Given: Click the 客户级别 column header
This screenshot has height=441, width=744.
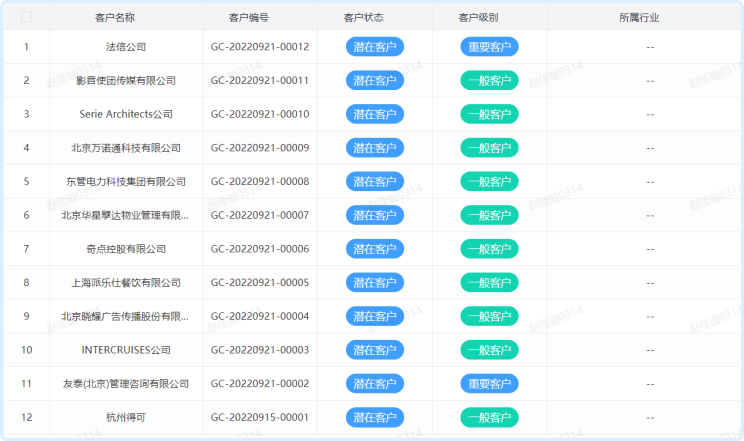Looking at the screenshot, I should (489, 18).
